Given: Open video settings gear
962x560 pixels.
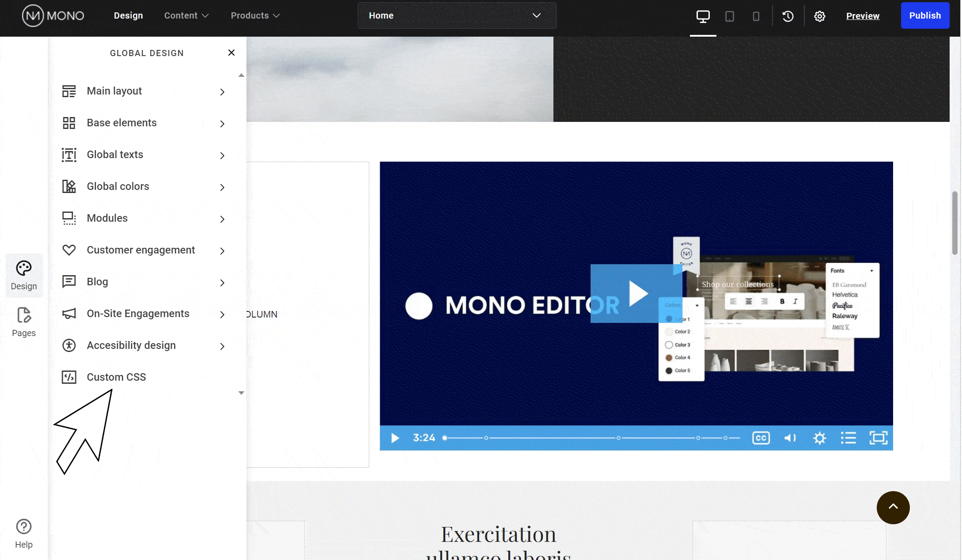Looking at the screenshot, I should 819,438.
